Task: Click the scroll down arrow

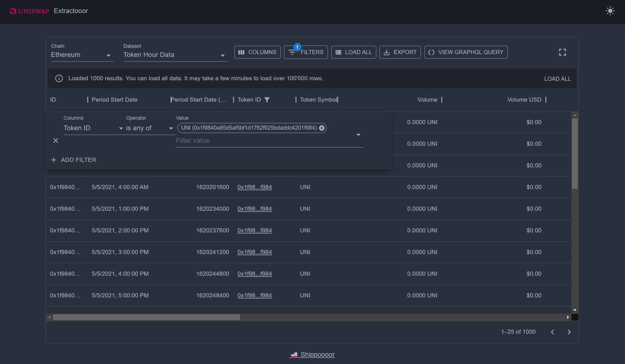Action: pyautogui.click(x=575, y=310)
